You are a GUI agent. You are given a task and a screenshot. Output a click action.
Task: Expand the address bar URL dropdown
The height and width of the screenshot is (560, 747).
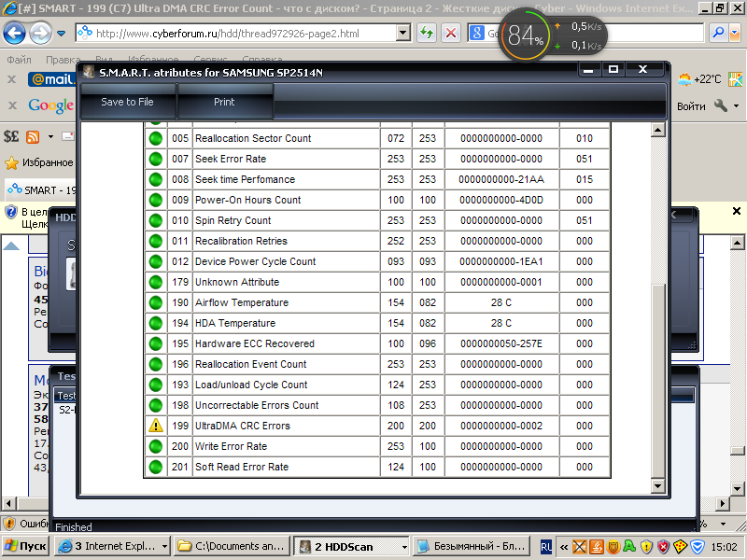[x=403, y=33]
